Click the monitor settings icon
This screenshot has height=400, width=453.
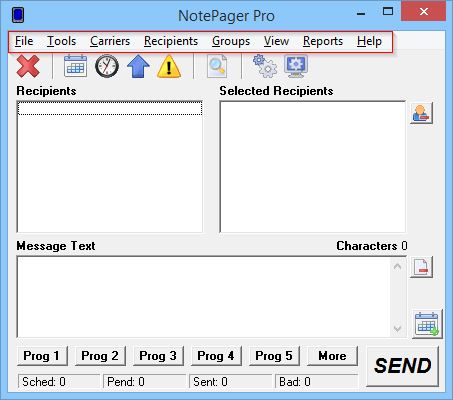point(296,66)
